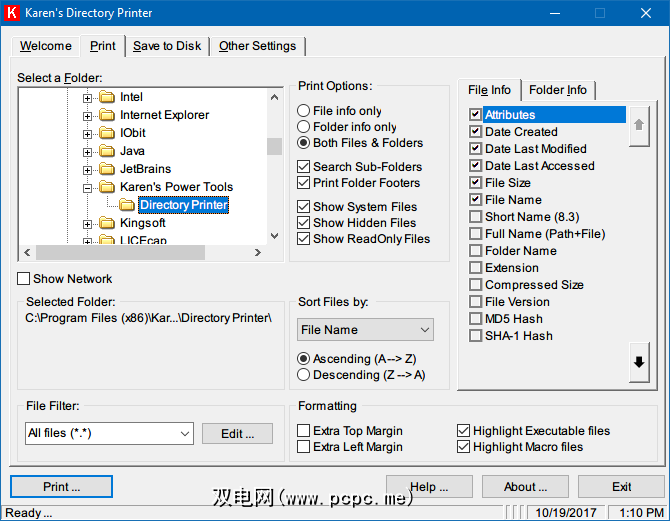Open the File Info tab
Screen dimensions: 670x521
pos(489,90)
